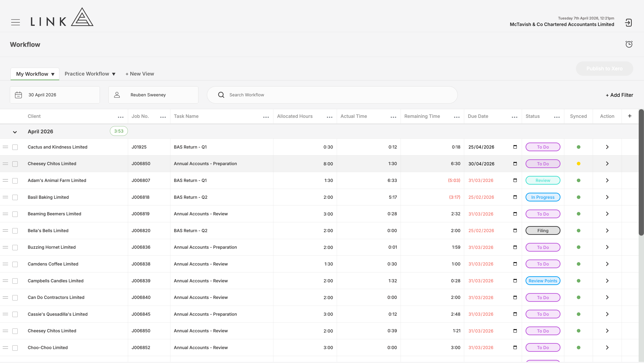Tick checkbox for Cactus and Kindness Limited
Image resolution: width=644 pixels, height=363 pixels.
pyautogui.click(x=15, y=147)
